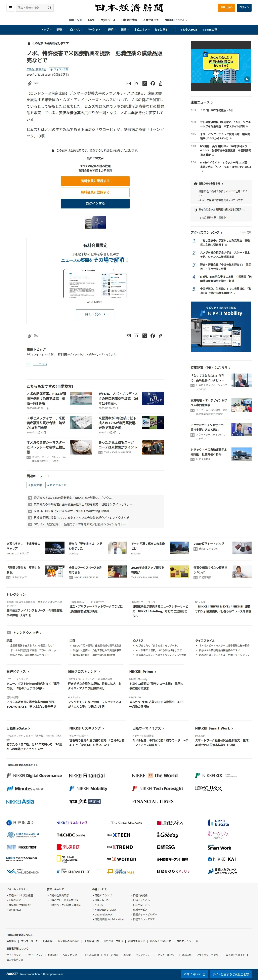Image resolution: width=258 pixels, height=980 pixels.
Task: Click the blue ログイン header button
Action: pyautogui.click(x=244, y=7)
